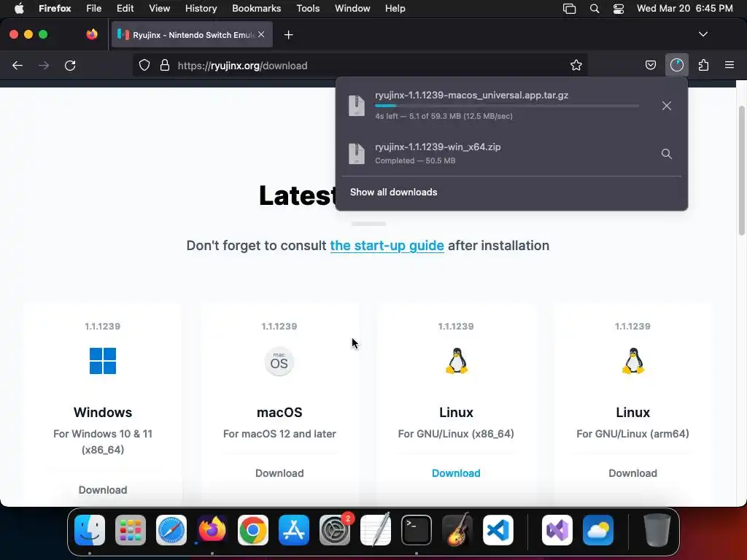Launch Safari from the Dock
Image resolution: width=747 pixels, height=560 pixels.
pos(171,530)
